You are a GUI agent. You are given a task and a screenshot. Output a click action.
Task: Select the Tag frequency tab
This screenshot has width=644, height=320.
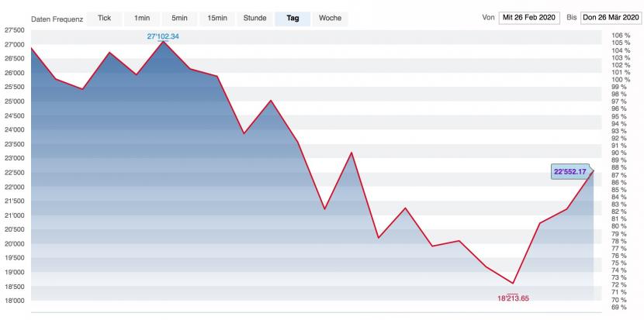(293, 19)
